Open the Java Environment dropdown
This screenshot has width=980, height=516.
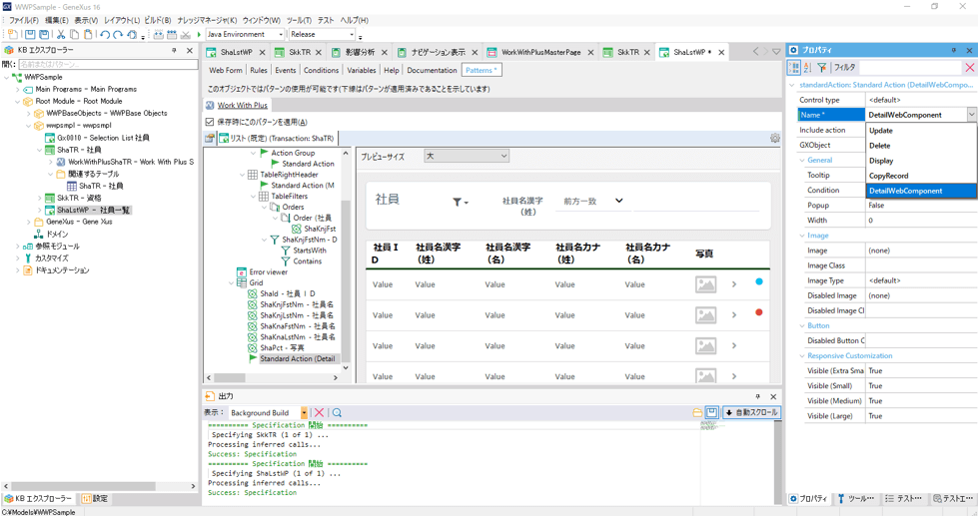(x=280, y=34)
